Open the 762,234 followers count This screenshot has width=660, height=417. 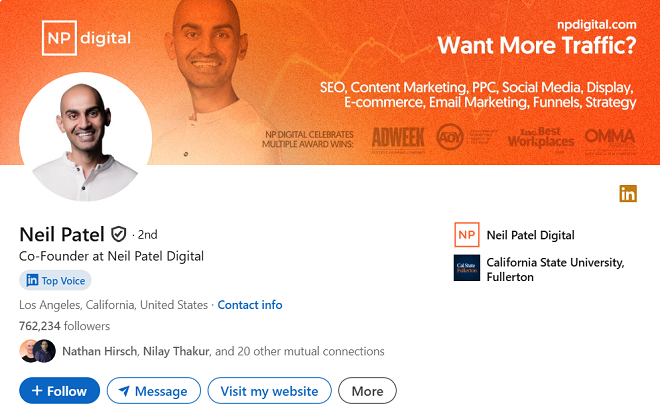coord(64,326)
